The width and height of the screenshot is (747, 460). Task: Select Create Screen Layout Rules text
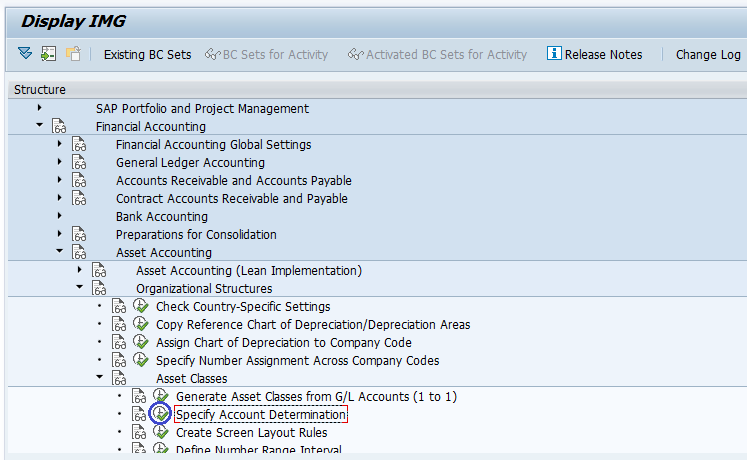(x=252, y=433)
